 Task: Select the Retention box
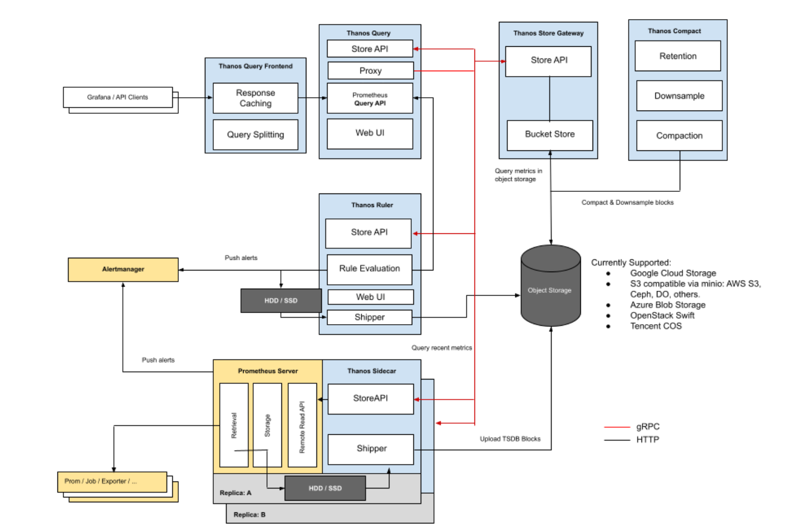click(x=678, y=56)
